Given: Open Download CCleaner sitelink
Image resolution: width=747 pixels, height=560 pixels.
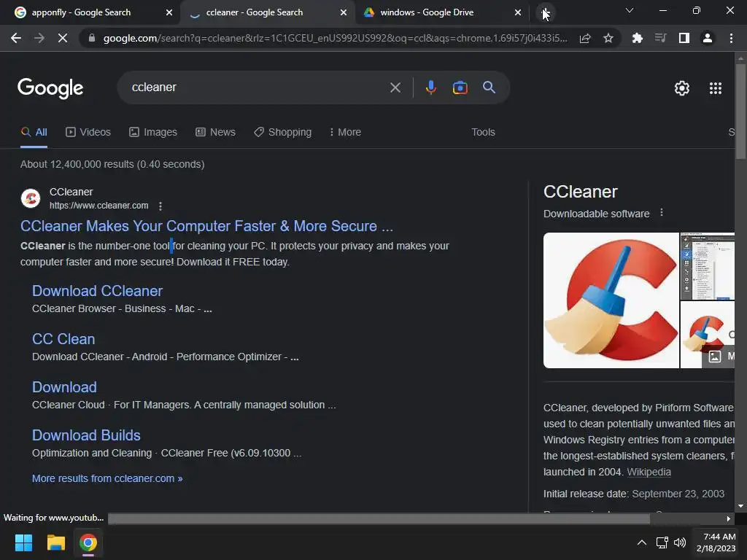Looking at the screenshot, I should [97, 291].
